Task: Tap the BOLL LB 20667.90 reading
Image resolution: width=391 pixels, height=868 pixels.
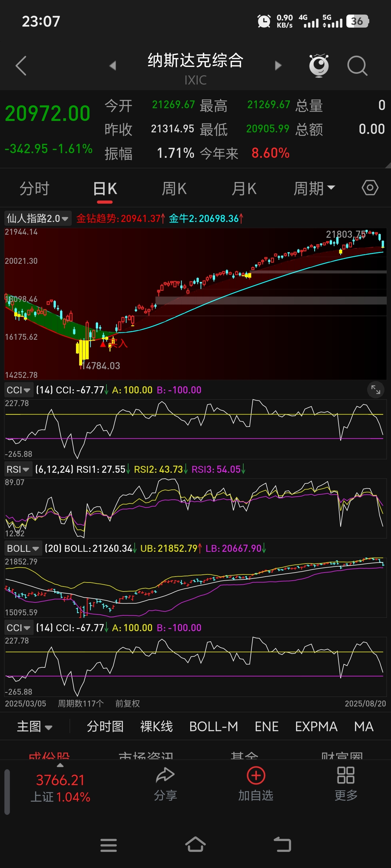Action: tap(236, 549)
